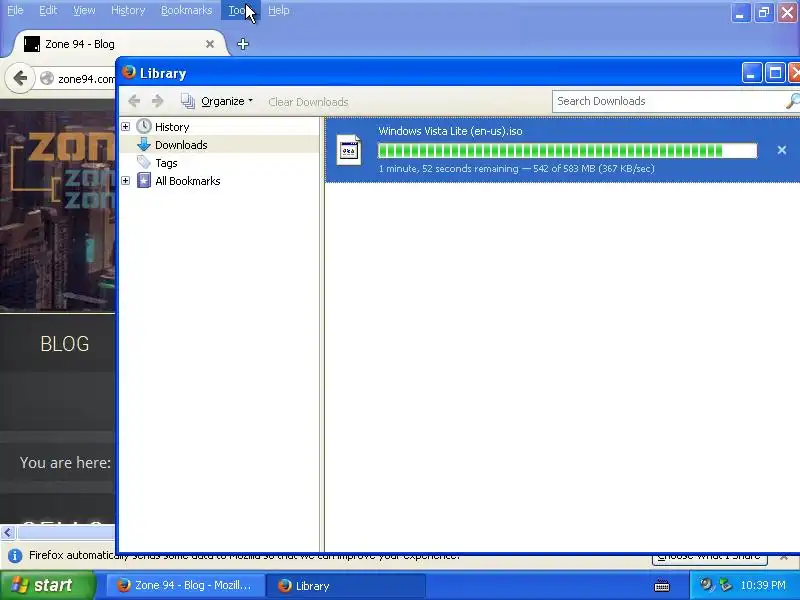
Task: Minimize the Library window
Action: [x=752, y=73]
